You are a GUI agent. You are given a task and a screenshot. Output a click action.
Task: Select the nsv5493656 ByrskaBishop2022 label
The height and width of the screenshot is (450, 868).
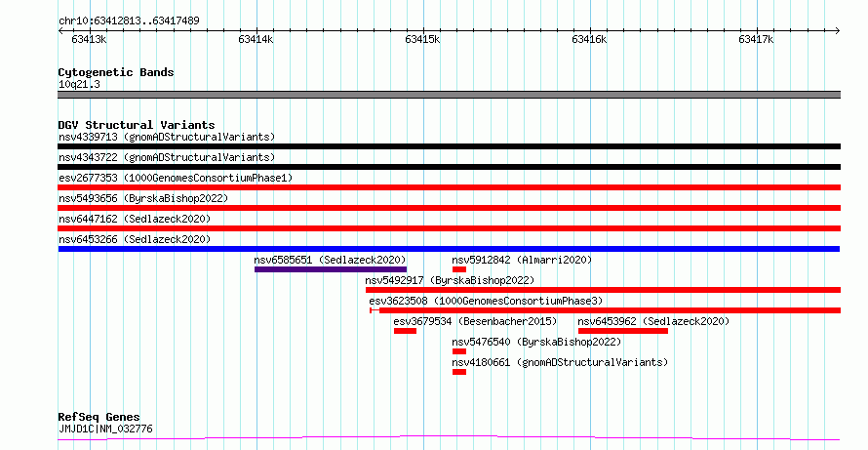[143, 198]
